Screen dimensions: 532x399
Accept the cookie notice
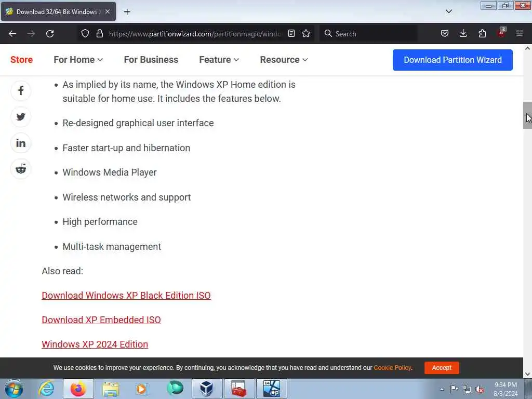tap(442, 368)
